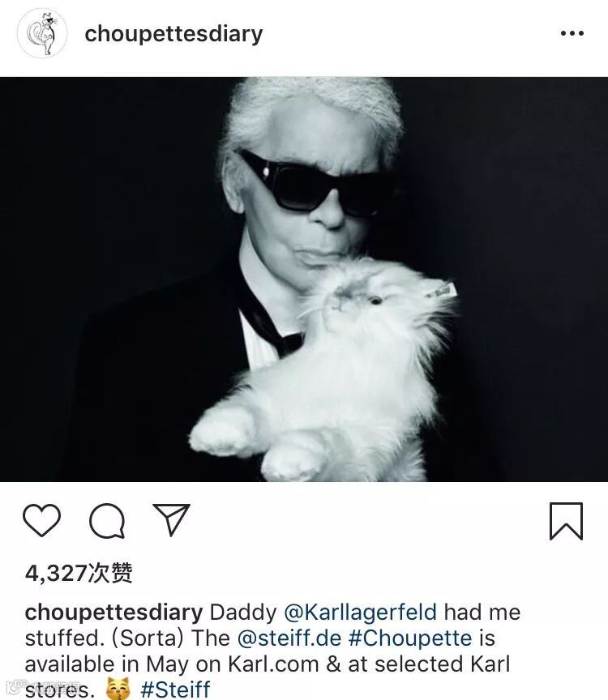Image resolution: width=608 pixels, height=700 pixels.
Task: Open choupettesdiary profile avatar
Action: coord(42,33)
